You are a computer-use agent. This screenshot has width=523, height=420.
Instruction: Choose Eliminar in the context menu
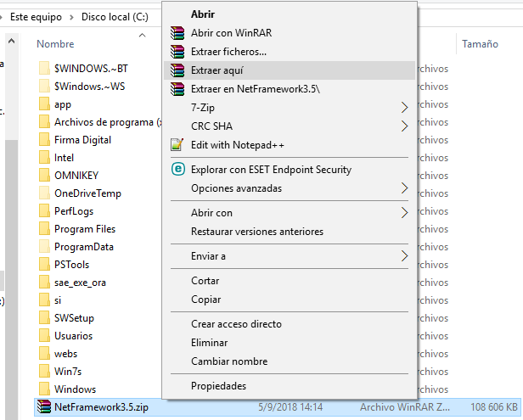(x=209, y=343)
